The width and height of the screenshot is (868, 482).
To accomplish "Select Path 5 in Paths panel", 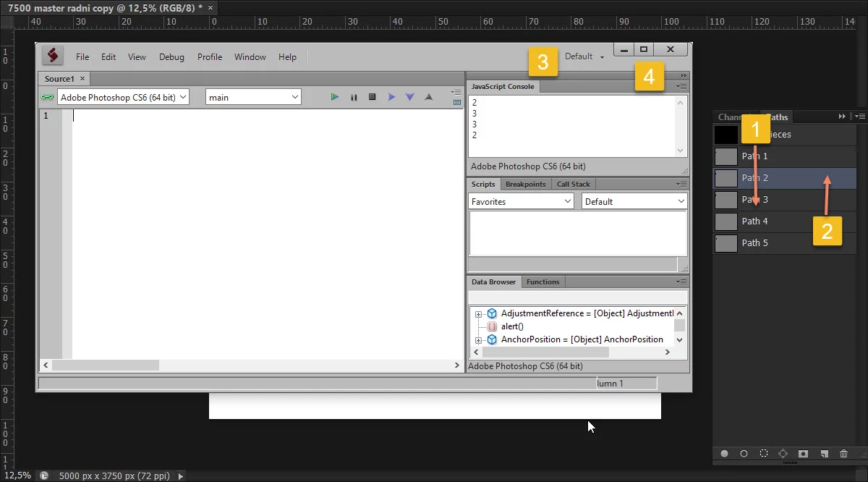I will click(785, 243).
